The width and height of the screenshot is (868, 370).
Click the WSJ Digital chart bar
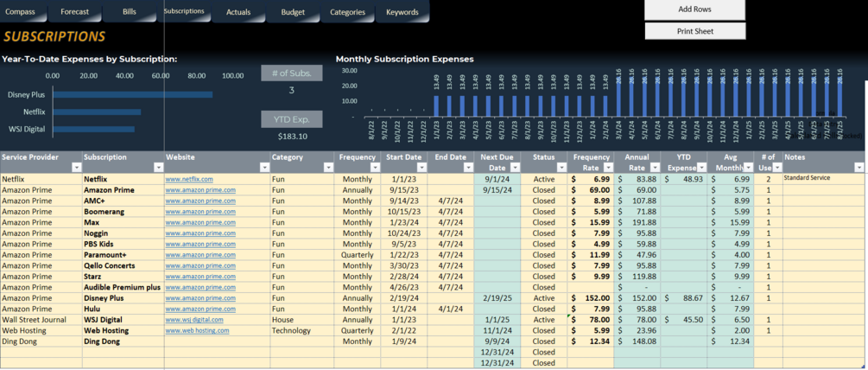tap(94, 129)
